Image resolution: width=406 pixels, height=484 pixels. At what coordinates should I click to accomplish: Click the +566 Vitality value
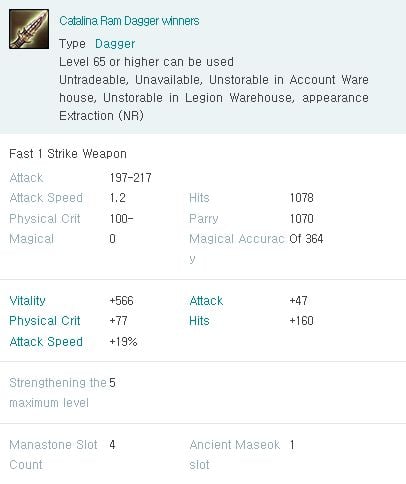pos(121,301)
